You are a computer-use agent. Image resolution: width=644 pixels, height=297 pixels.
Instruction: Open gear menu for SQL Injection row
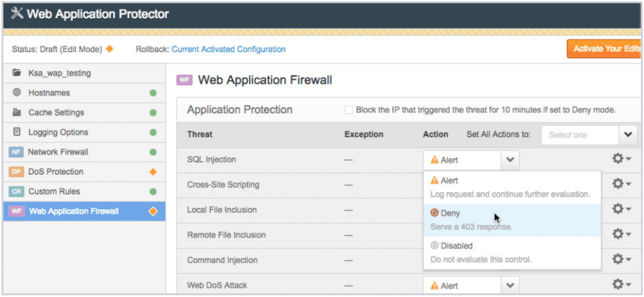point(621,159)
